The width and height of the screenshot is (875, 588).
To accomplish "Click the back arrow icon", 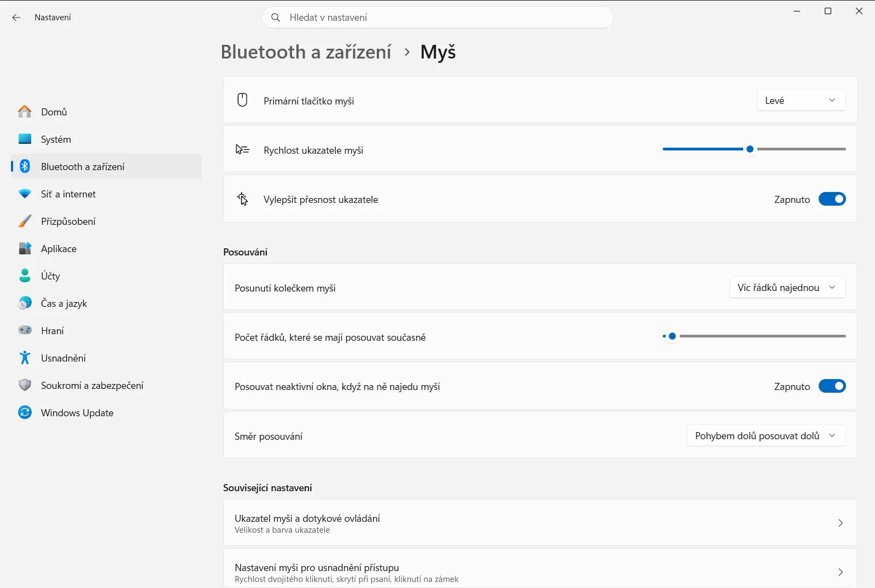I will pos(16,18).
